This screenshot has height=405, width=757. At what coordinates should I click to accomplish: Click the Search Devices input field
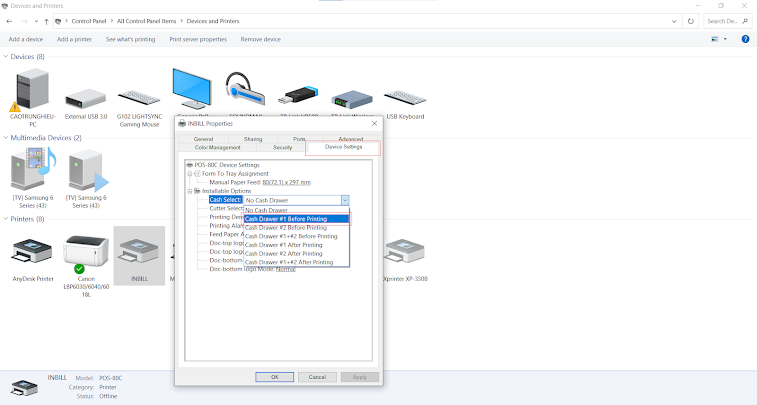tap(727, 21)
